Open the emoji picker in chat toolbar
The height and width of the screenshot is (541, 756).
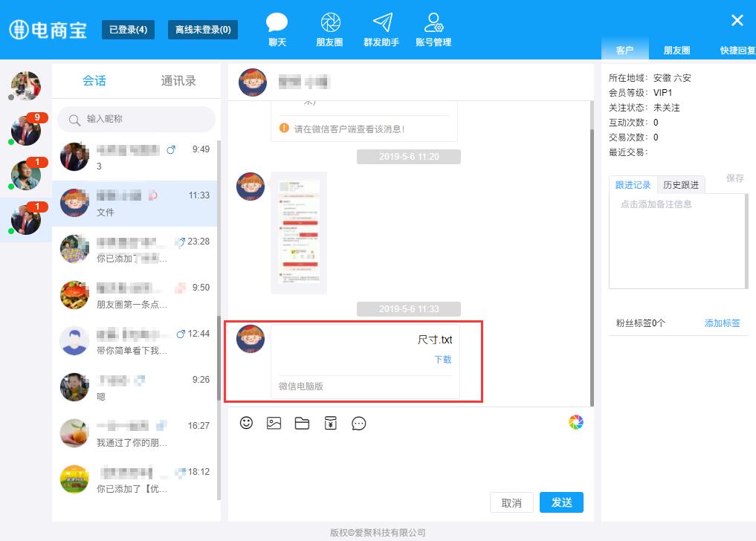pos(247,423)
